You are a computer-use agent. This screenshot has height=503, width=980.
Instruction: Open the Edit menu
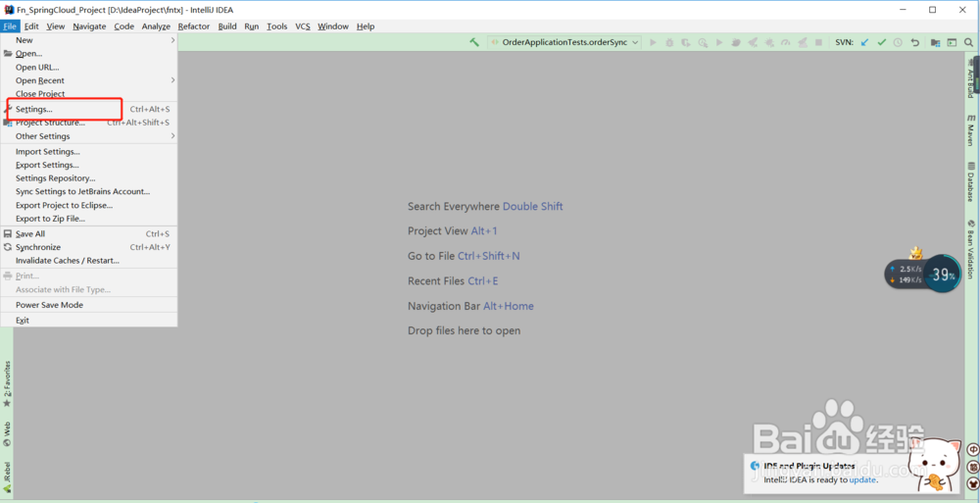[31, 26]
